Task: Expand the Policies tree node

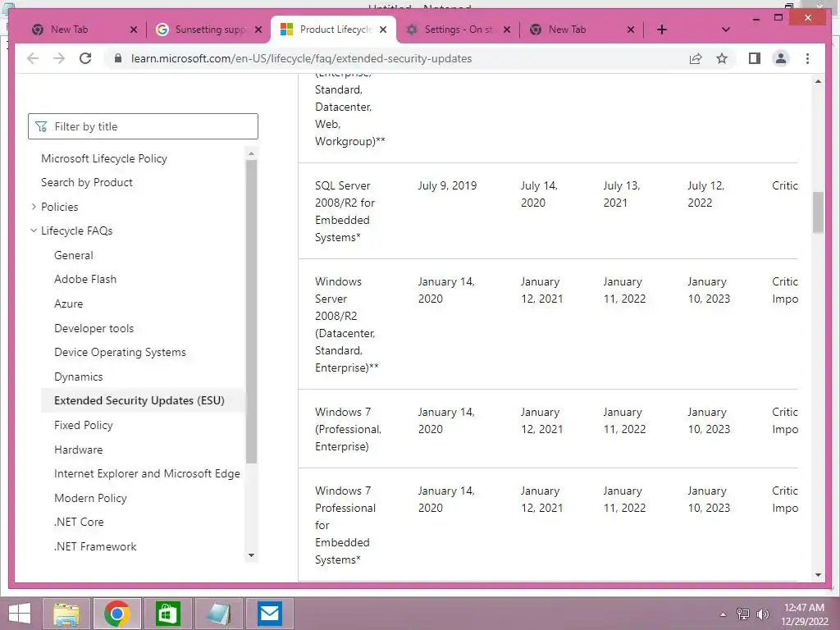Action: [x=34, y=207]
